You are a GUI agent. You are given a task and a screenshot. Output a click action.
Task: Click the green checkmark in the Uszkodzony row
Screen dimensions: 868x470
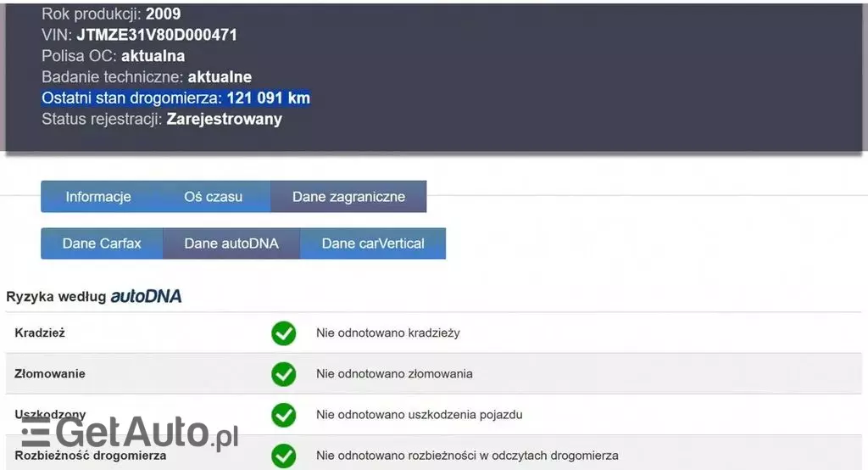(x=283, y=415)
